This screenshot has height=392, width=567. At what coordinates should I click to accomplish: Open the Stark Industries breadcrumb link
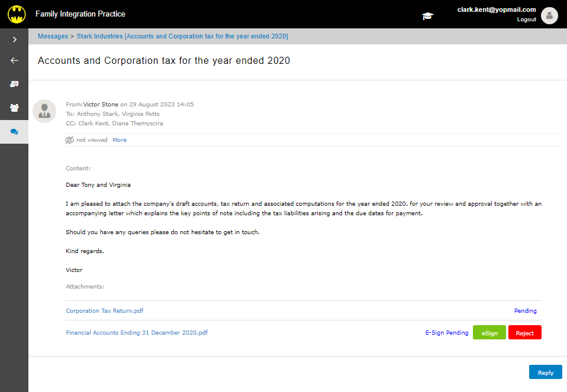click(182, 36)
